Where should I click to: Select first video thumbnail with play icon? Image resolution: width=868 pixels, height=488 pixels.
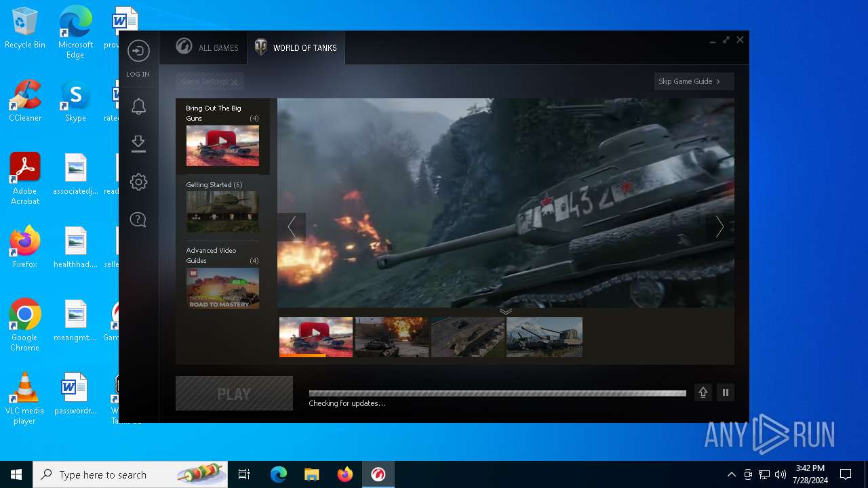pyautogui.click(x=316, y=337)
